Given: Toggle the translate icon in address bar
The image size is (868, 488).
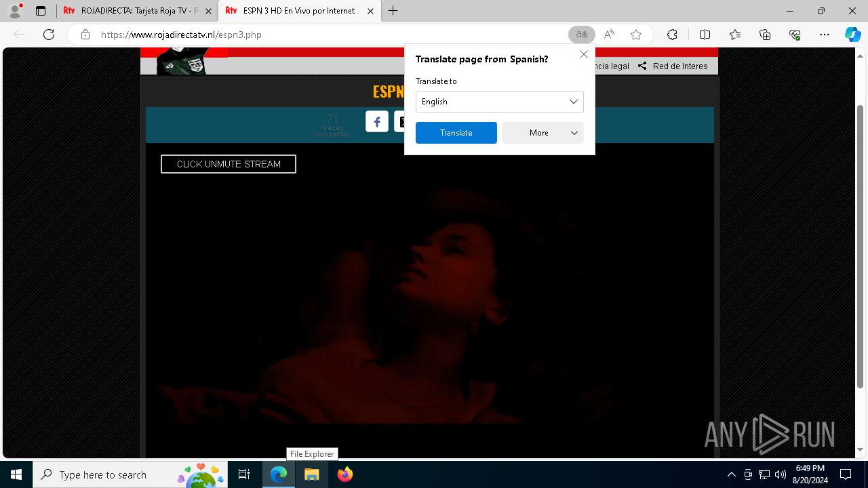Looking at the screenshot, I should 582,35.
